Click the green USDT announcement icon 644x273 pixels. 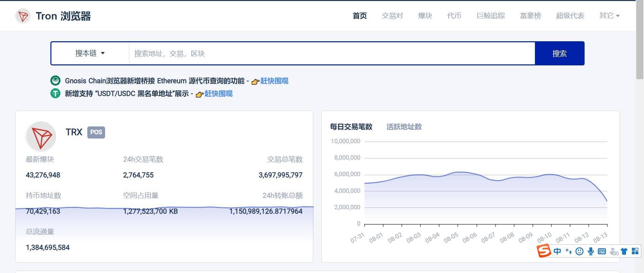point(55,94)
